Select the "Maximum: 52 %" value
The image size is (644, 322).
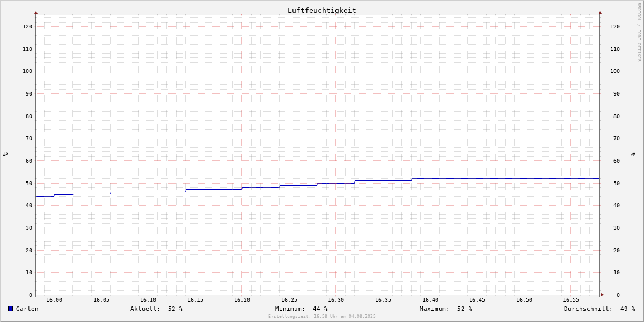tap(446, 309)
